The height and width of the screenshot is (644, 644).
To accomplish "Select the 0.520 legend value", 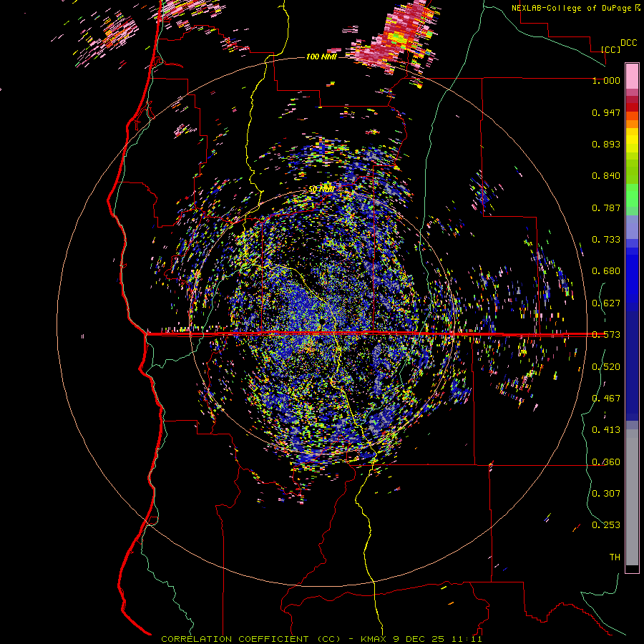I will click(x=606, y=367).
